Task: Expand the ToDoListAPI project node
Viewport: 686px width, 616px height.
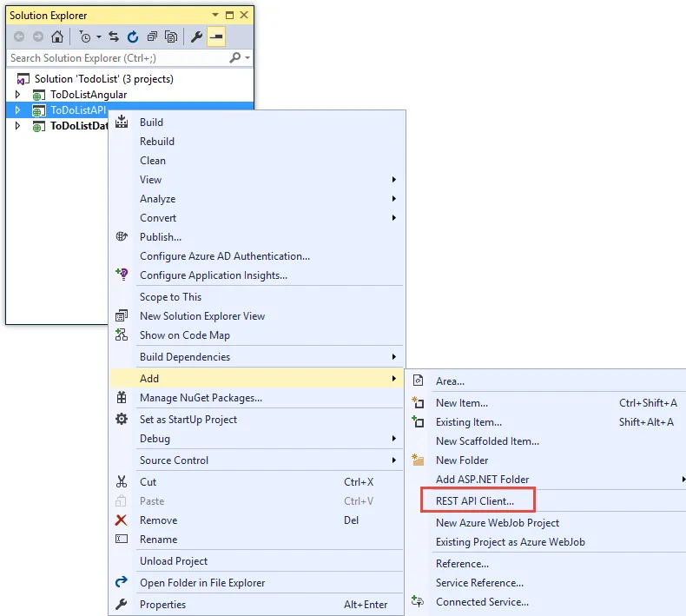Action: [17, 109]
